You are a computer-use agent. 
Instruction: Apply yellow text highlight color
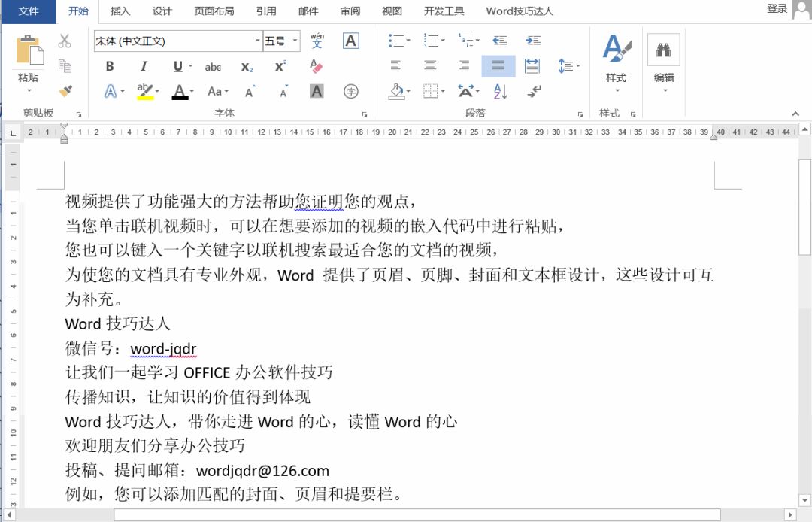pyautogui.click(x=145, y=92)
